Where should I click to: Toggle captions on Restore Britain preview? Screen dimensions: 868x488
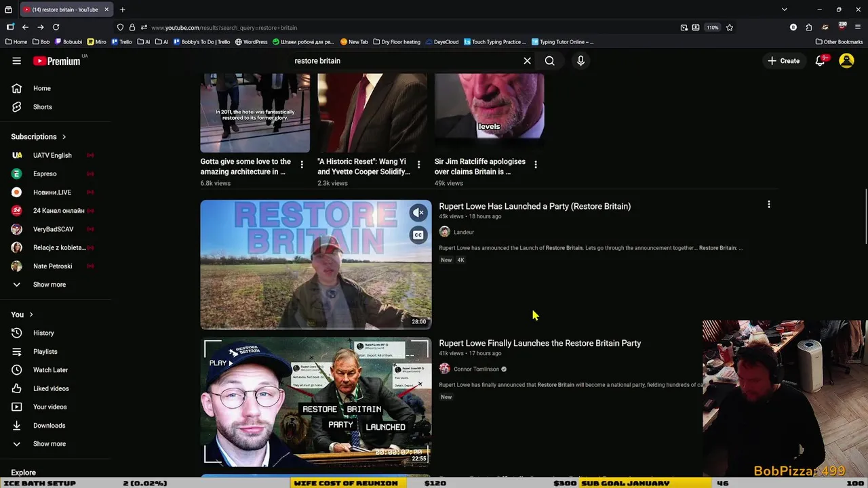(x=418, y=235)
